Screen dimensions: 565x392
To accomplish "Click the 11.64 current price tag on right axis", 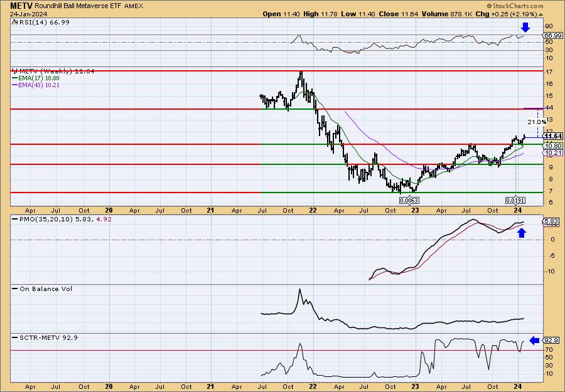I will tap(553, 136).
